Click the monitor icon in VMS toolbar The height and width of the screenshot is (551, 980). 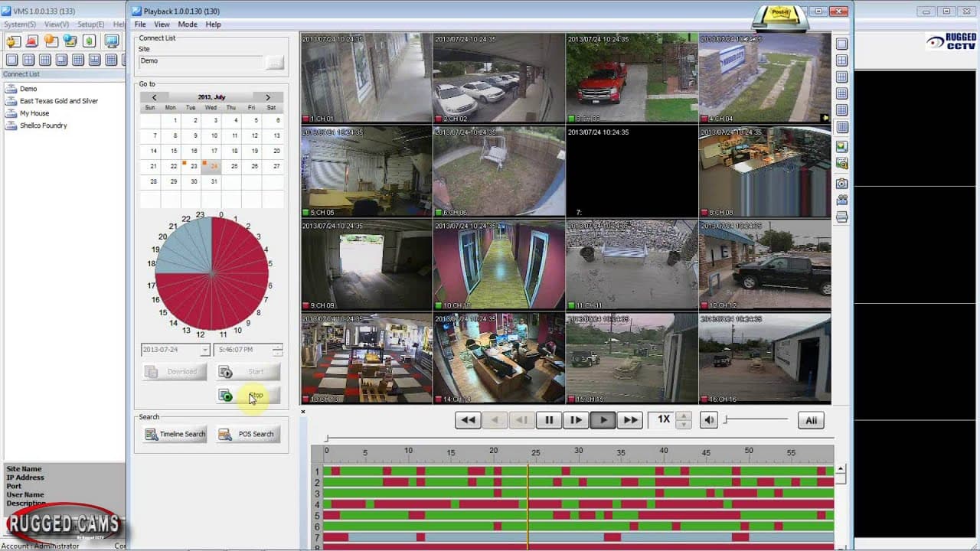(x=112, y=41)
